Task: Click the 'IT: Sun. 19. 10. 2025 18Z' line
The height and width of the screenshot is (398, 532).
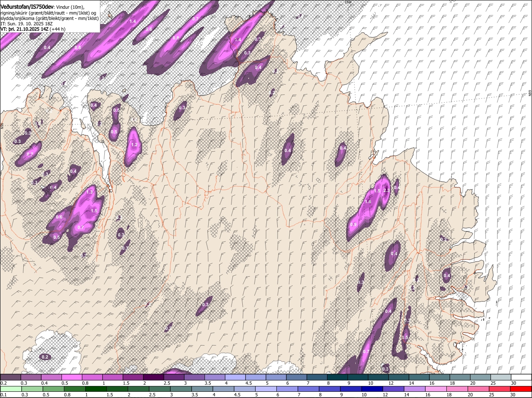Action: (27, 24)
